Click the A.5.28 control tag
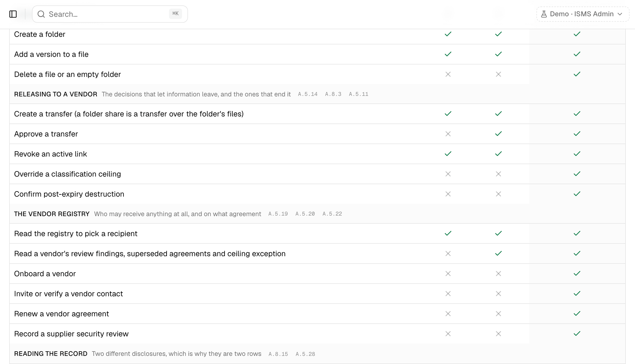This screenshot has height=364, width=635. point(305,354)
